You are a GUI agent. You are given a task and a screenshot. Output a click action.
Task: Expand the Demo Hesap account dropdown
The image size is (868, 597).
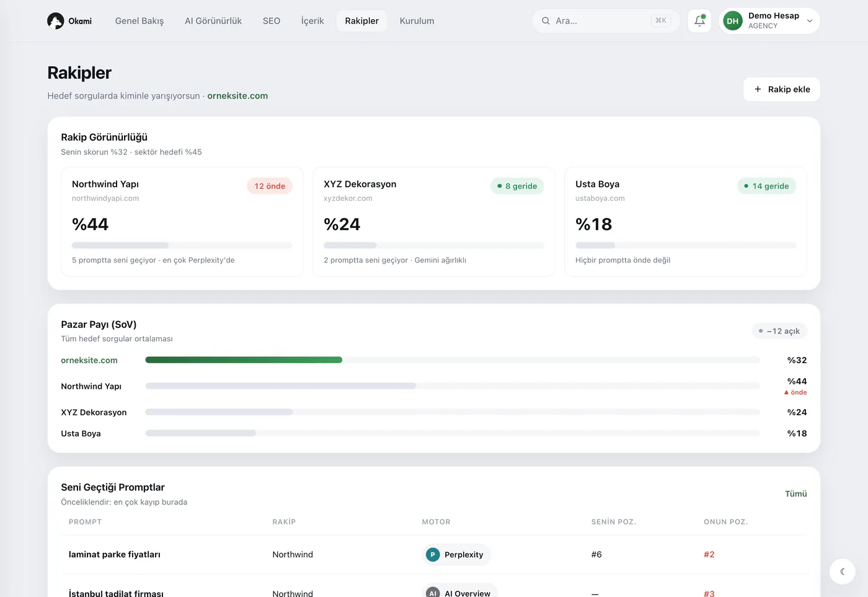[x=810, y=21]
